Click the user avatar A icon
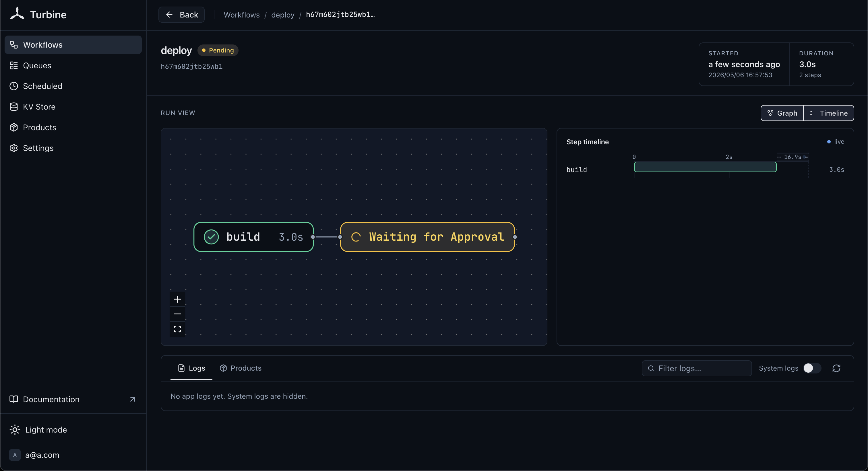Screen dimensions: 868x471 point(15,455)
